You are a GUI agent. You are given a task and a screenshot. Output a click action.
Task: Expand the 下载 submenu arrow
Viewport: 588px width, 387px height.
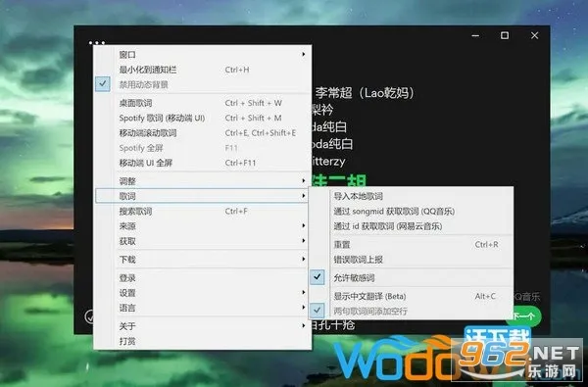pos(304,259)
